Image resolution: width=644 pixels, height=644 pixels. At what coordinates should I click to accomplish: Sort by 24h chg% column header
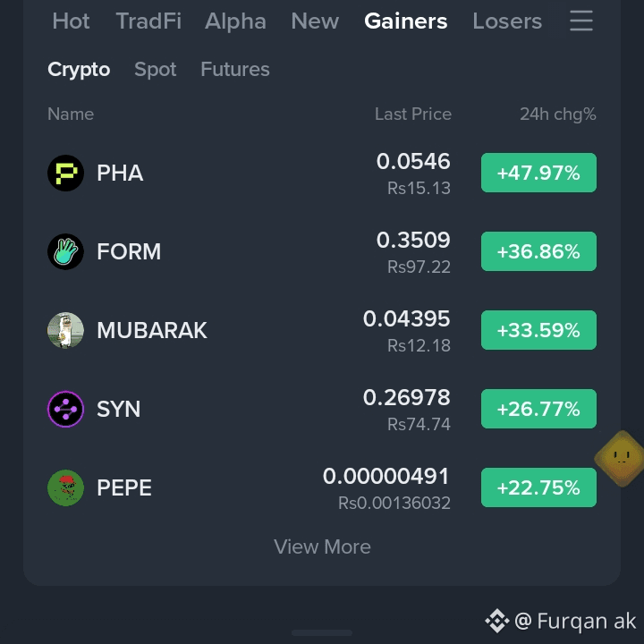558,114
